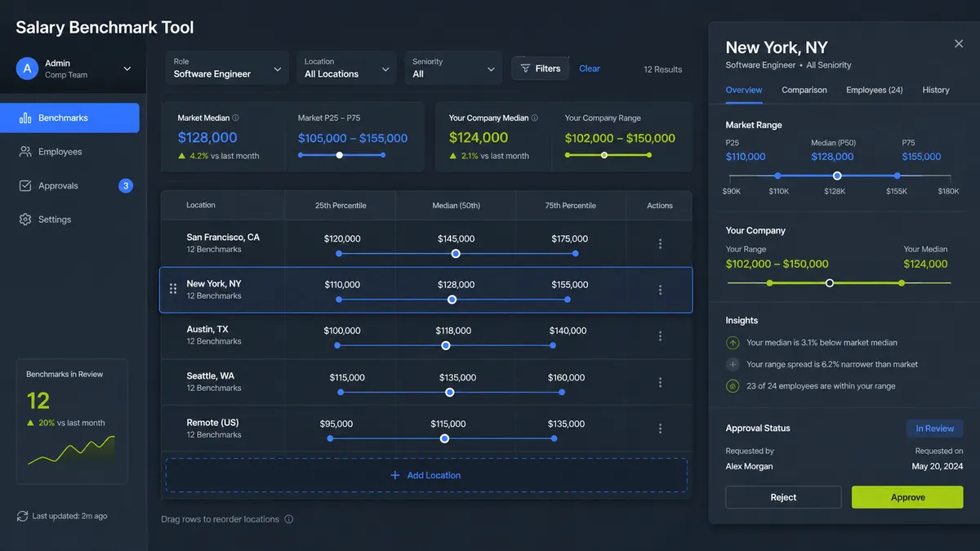Click the drag handle on New York row
980x551 pixels.
(x=173, y=289)
